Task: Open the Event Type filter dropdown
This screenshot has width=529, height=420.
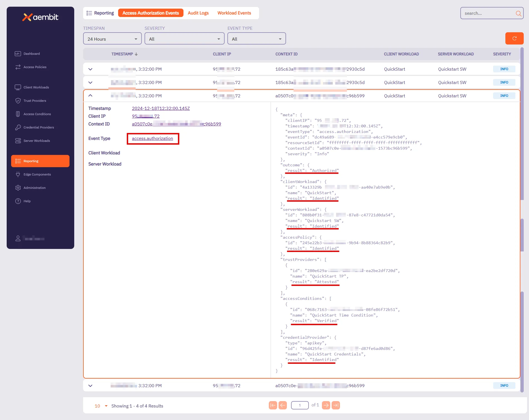Action: tap(256, 39)
